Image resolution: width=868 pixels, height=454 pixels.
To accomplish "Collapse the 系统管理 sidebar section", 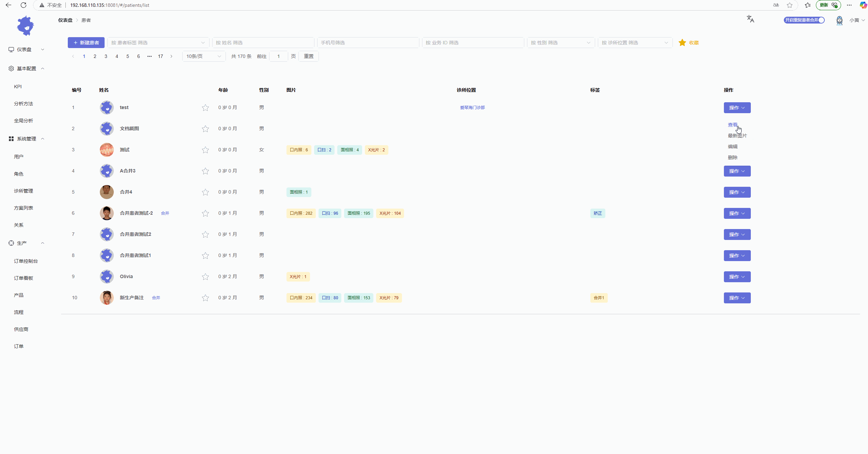I will click(27, 139).
